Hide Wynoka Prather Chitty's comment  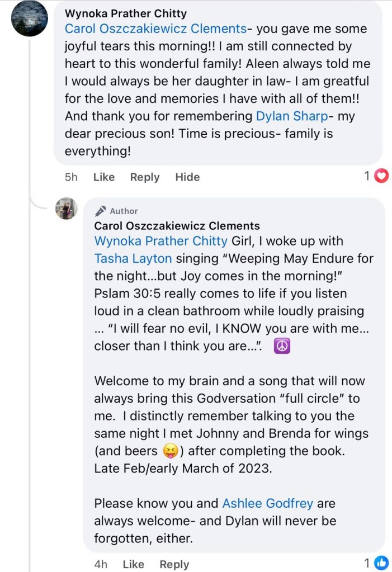coord(187,177)
